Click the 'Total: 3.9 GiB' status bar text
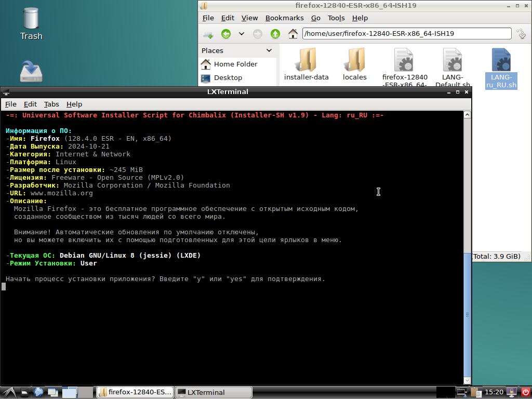Viewport: 532px width, 399px height. point(497,257)
